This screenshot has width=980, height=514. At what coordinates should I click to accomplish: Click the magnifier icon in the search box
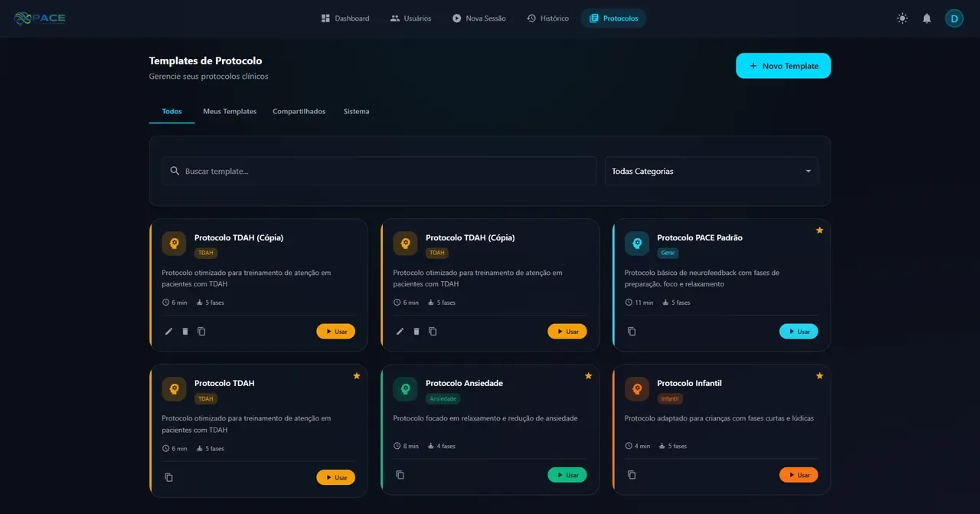click(x=175, y=171)
